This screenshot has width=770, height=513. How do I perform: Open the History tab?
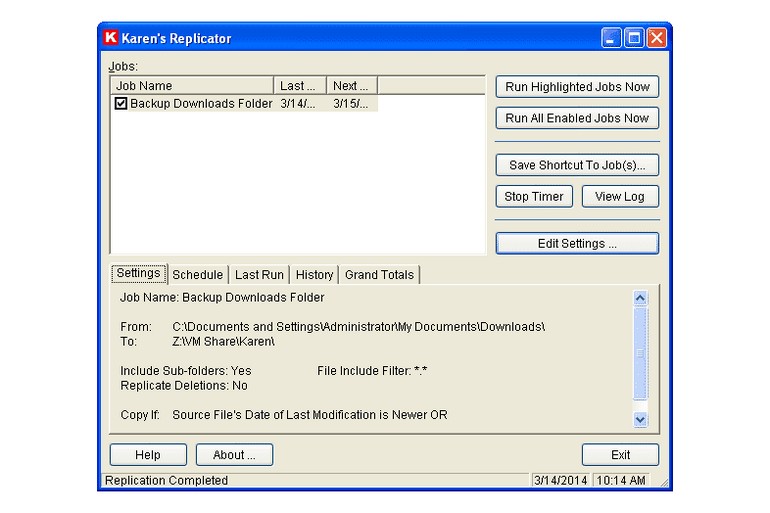click(314, 274)
